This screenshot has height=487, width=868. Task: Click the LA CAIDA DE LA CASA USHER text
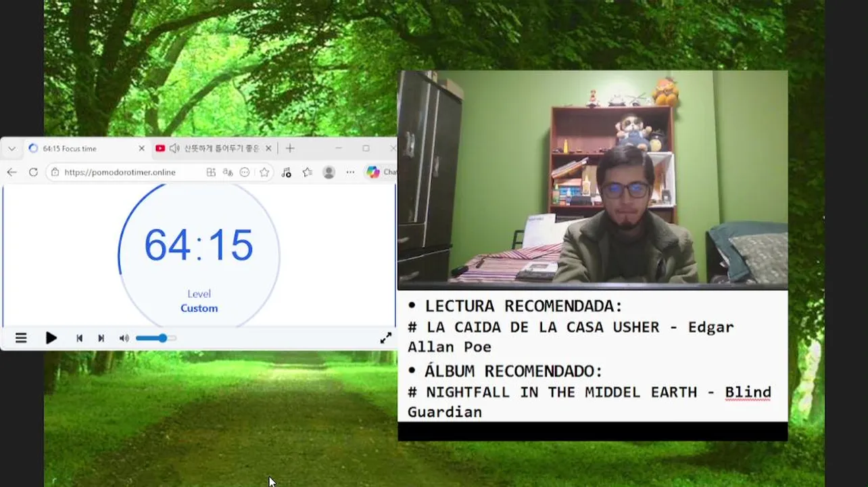click(x=543, y=327)
